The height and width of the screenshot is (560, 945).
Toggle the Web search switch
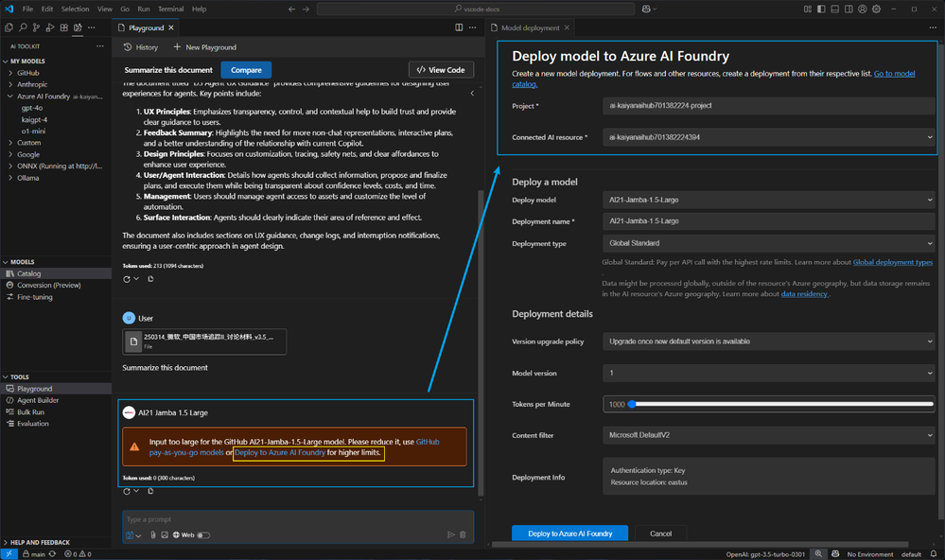[x=203, y=534]
